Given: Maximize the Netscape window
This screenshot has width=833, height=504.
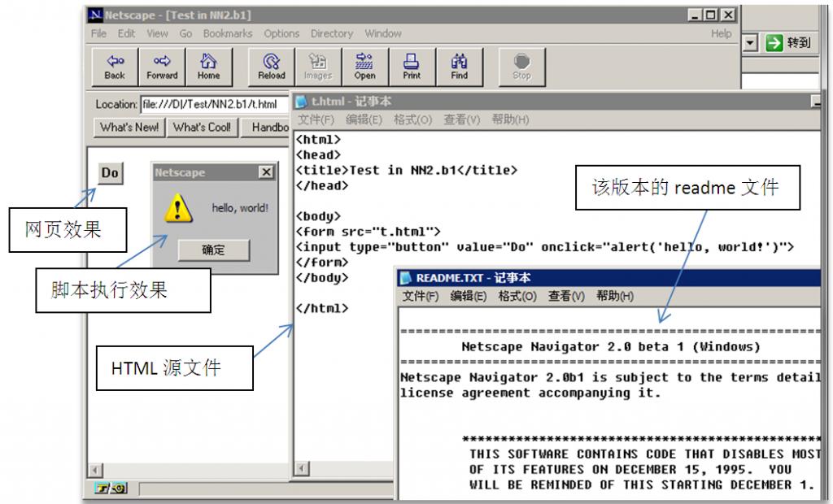Looking at the screenshot, I should point(711,15).
